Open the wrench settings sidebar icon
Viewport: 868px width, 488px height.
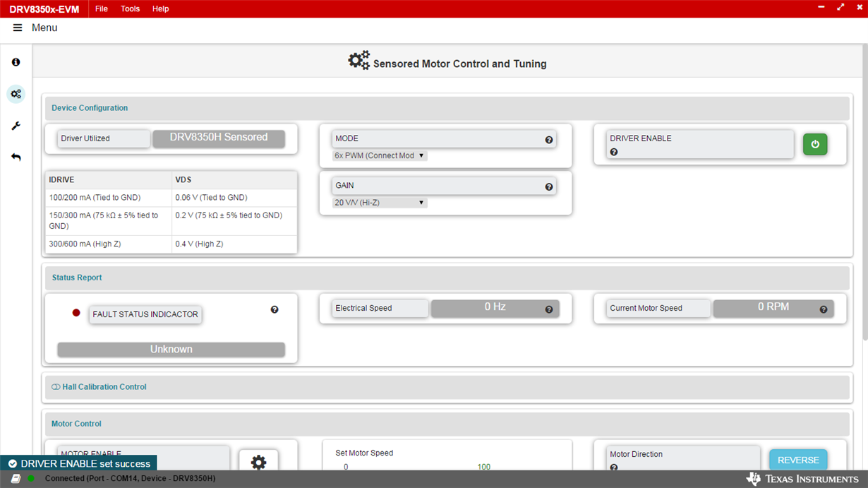(x=16, y=126)
